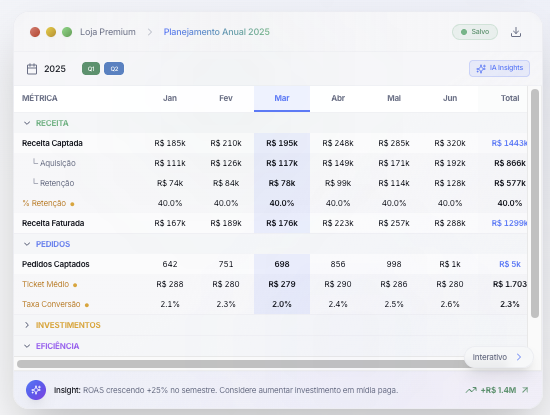Click the R$ 149k Aquisição cell in Abr
The height and width of the screenshot is (415, 550).
[x=338, y=163]
